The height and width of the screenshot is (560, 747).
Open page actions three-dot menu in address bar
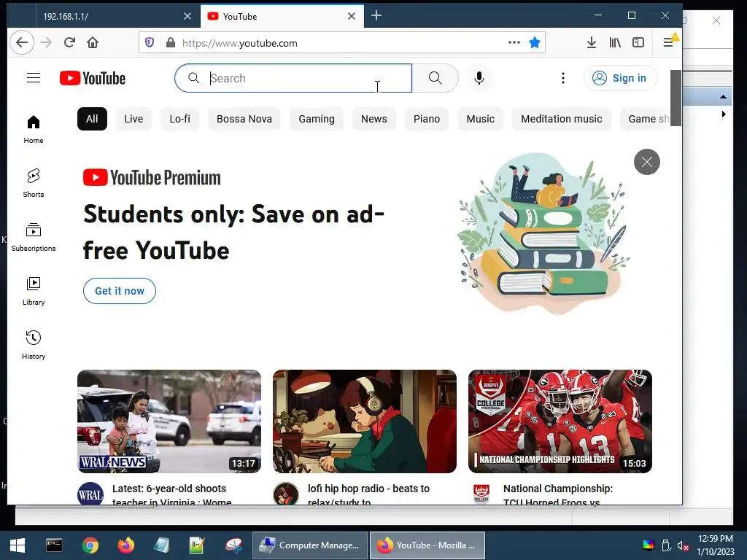[514, 42]
